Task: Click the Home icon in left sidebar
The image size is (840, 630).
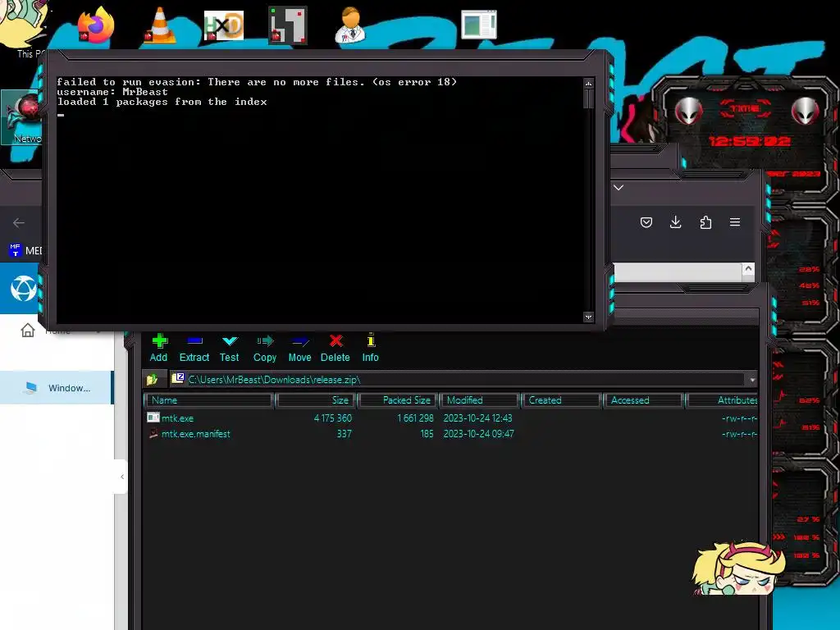Action: point(28,331)
